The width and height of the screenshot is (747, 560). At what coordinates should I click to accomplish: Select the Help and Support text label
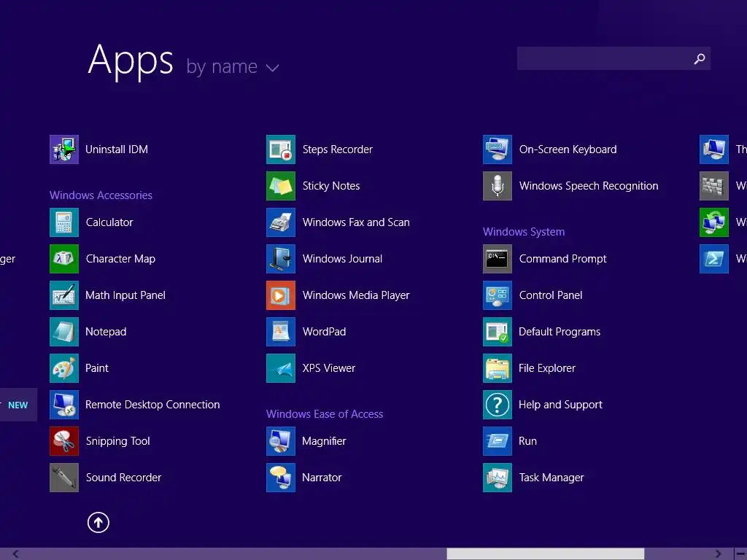point(560,405)
